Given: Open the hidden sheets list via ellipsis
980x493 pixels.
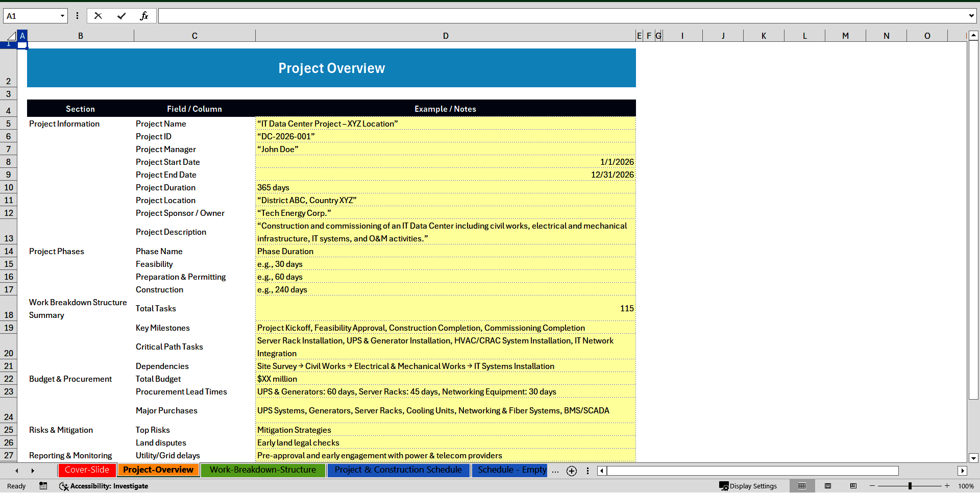Looking at the screenshot, I should click(x=555, y=471).
